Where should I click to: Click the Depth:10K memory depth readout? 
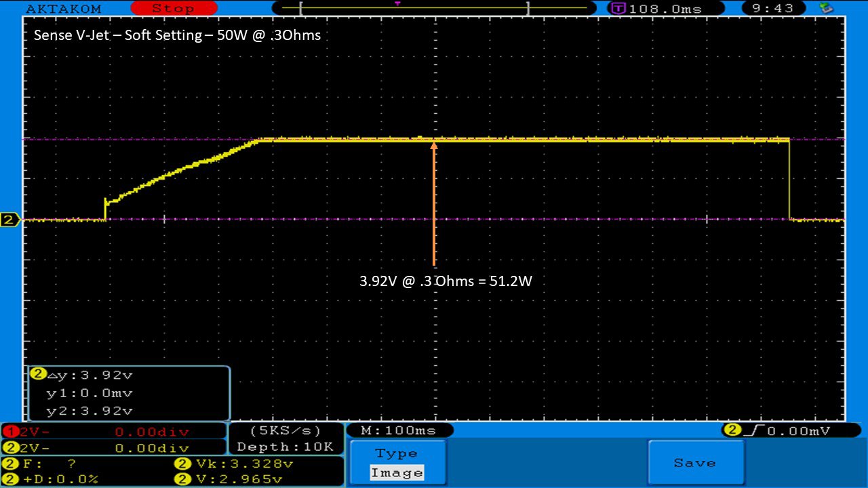[x=285, y=447]
